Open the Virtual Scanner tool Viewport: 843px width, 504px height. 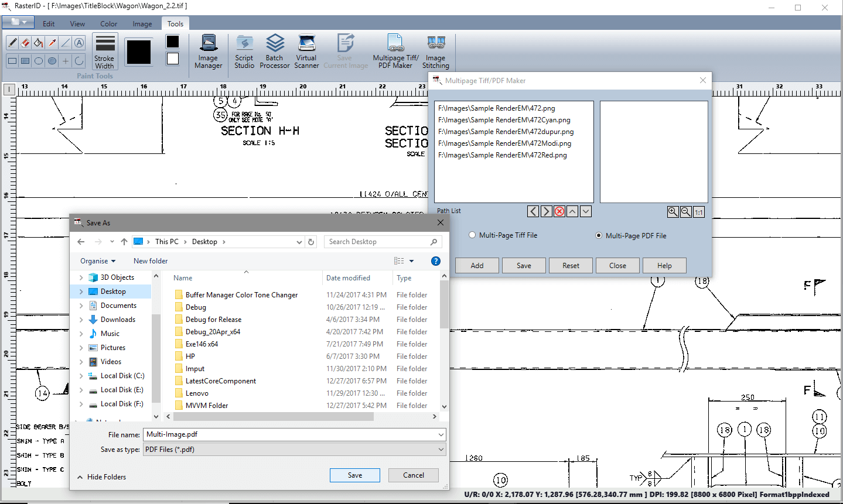pos(306,52)
